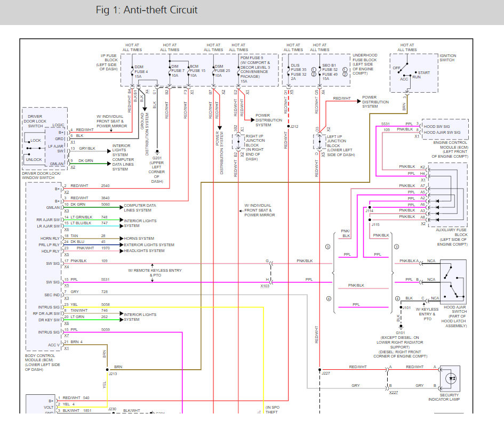Select the 'IGNITION SWITCH' label

tap(448, 58)
